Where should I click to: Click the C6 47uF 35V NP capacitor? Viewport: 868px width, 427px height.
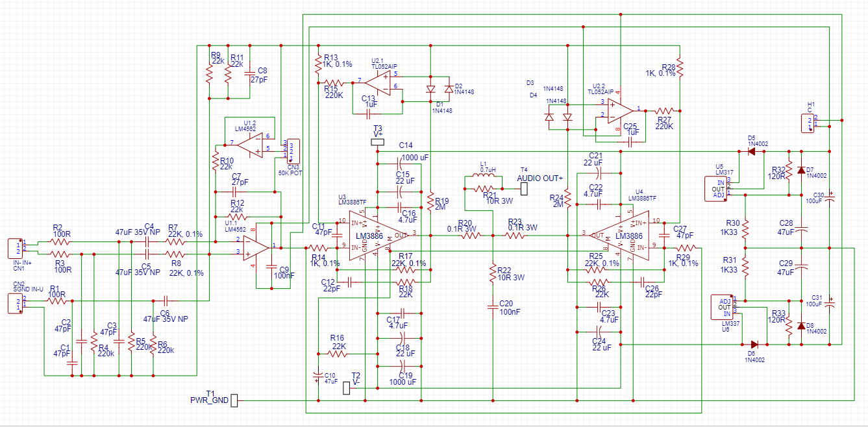(166, 301)
